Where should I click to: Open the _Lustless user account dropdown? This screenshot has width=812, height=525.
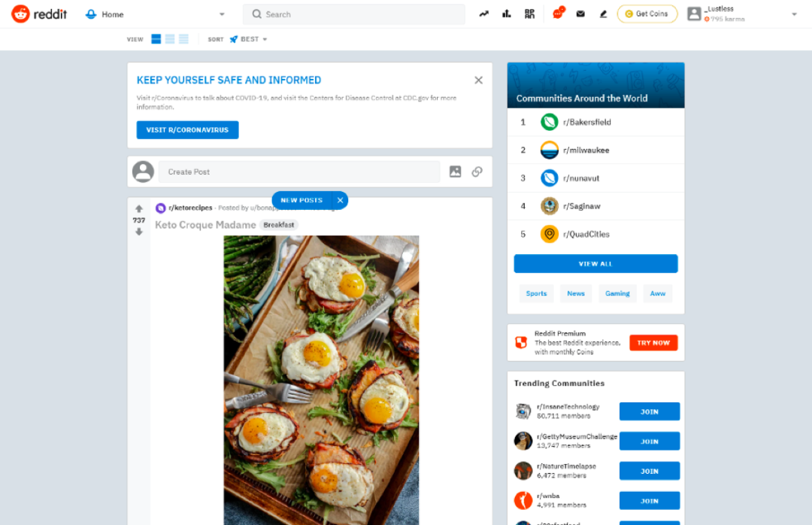click(741, 14)
